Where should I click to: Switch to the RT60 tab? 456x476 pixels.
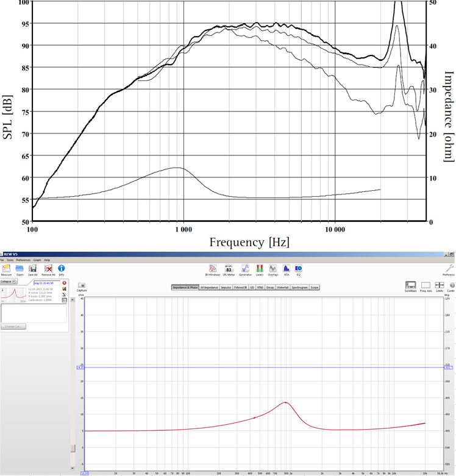tap(260, 287)
